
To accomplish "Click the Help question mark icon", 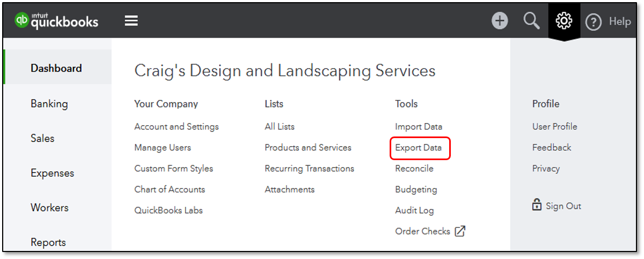I will click(x=593, y=21).
